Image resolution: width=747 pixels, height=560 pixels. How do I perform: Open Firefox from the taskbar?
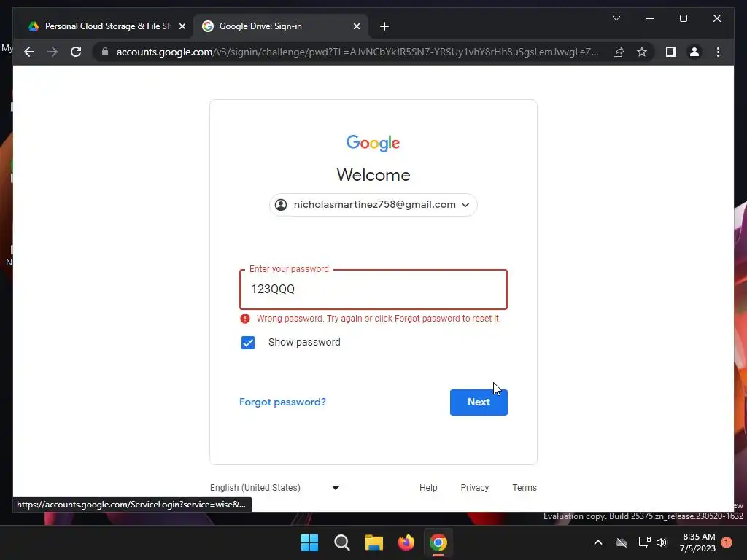[x=406, y=542]
